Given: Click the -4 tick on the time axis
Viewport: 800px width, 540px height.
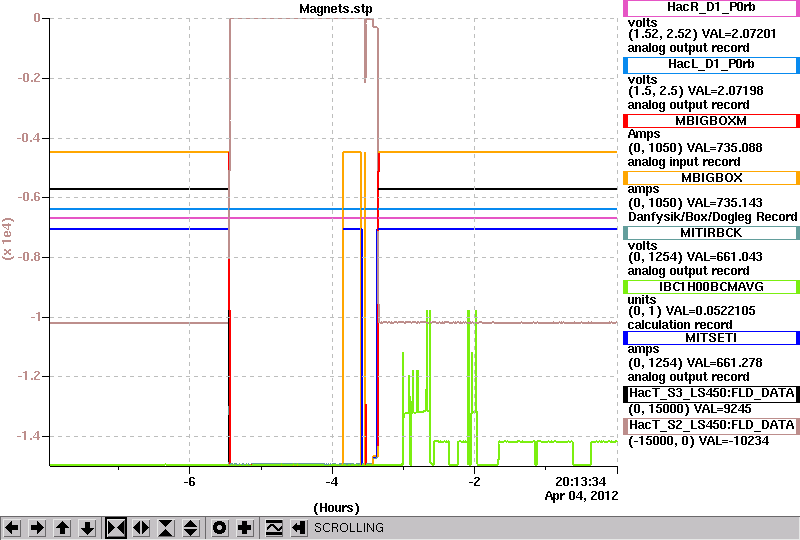Looking at the screenshot, I should click(x=332, y=482).
